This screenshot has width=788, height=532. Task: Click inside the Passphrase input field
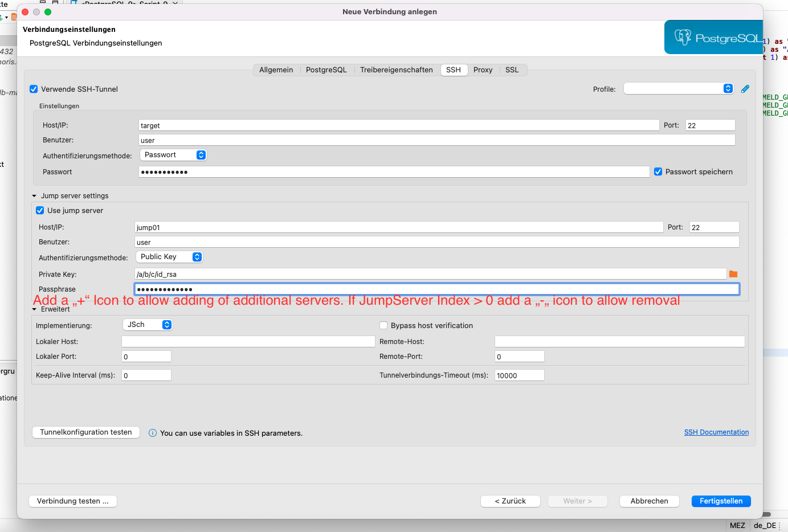click(x=399, y=289)
